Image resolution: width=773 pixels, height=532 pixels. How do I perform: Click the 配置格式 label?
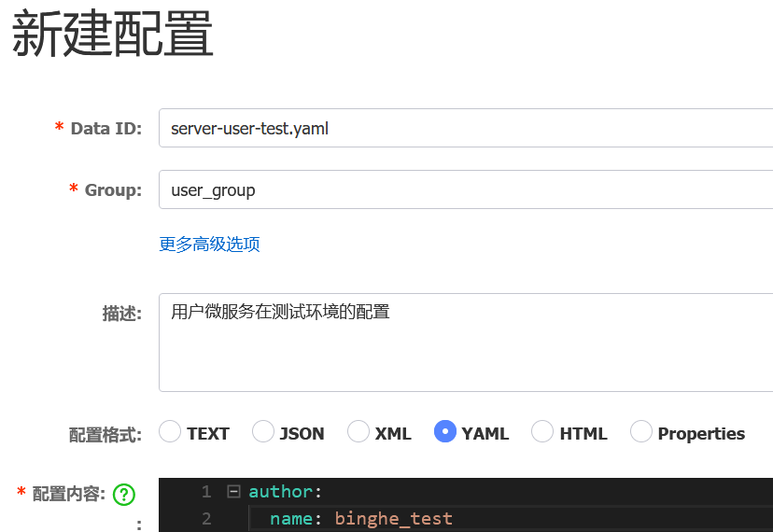[x=105, y=434]
